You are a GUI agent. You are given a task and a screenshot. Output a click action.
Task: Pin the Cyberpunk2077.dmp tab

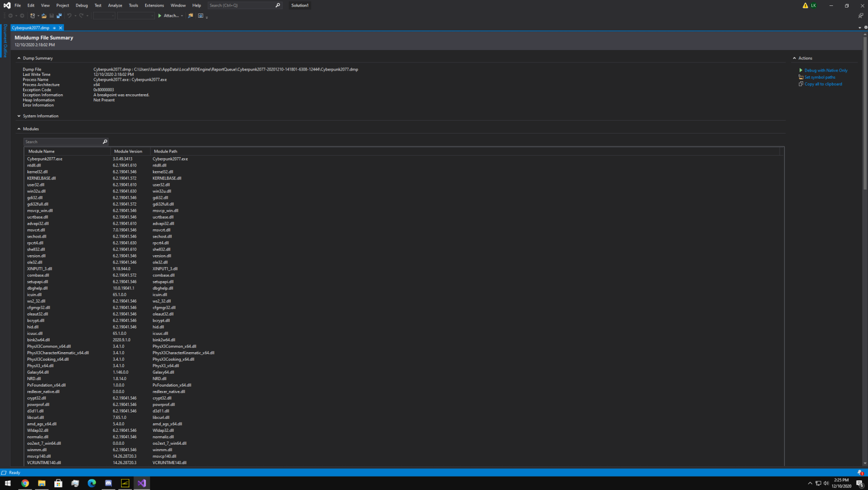[54, 27]
